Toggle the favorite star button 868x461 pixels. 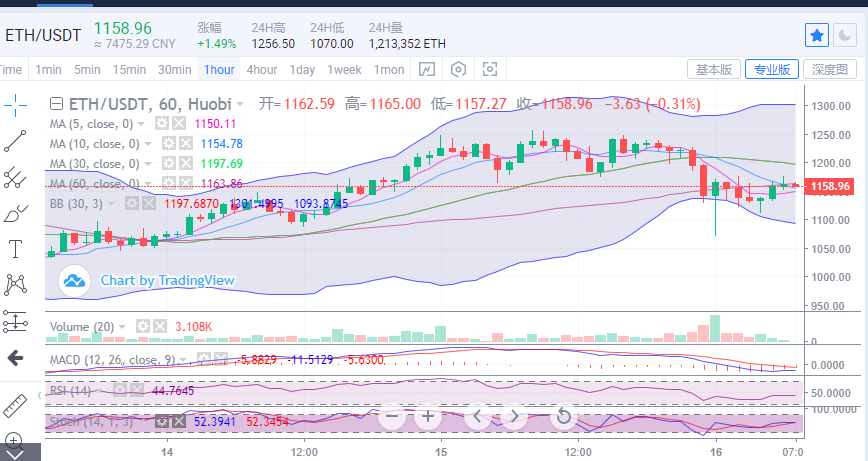click(x=817, y=36)
